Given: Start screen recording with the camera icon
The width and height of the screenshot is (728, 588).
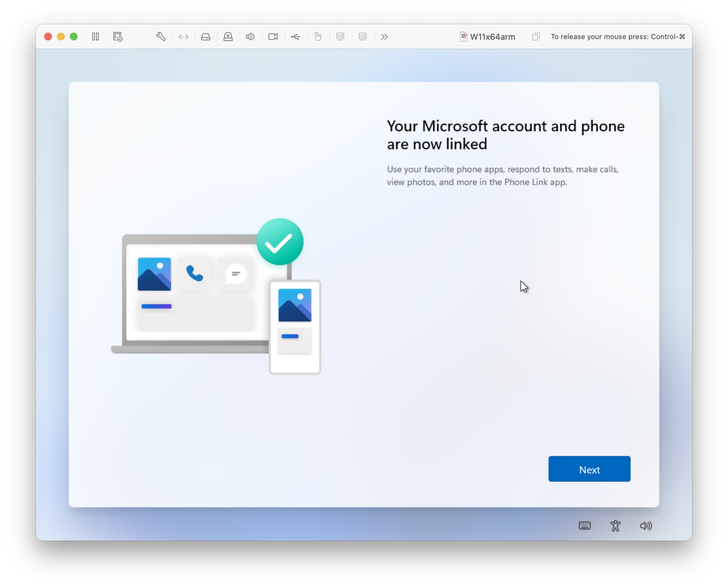Looking at the screenshot, I should click(x=273, y=37).
